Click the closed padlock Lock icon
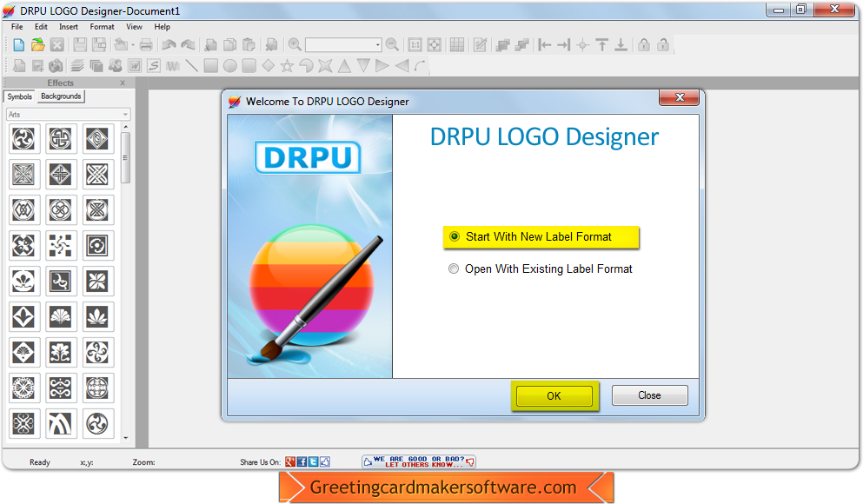This screenshot has height=504, width=863. [x=644, y=45]
